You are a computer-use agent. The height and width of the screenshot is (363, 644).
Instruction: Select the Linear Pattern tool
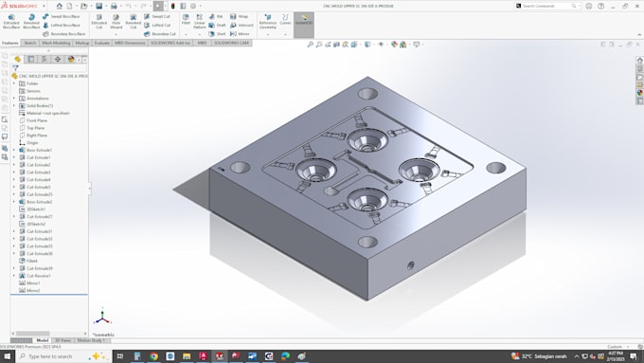pyautogui.click(x=199, y=22)
